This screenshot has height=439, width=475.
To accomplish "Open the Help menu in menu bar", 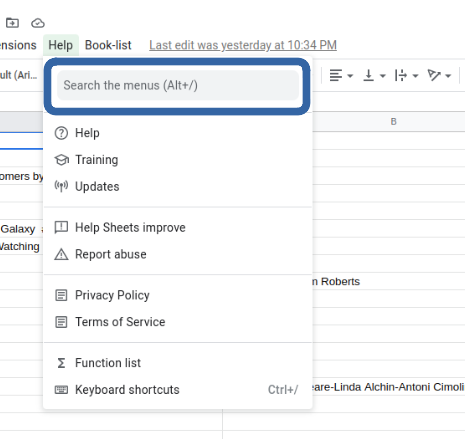I will (60, 45).
